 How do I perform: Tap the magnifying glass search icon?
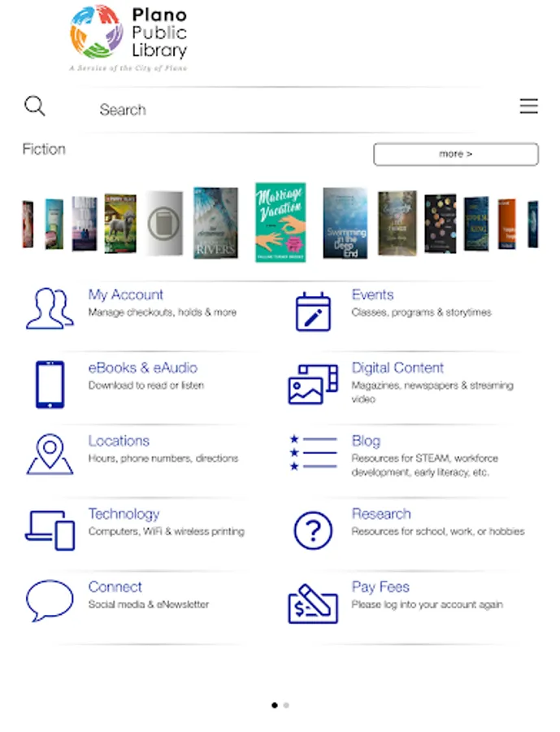pyautogui.click(x=35, y=107)
